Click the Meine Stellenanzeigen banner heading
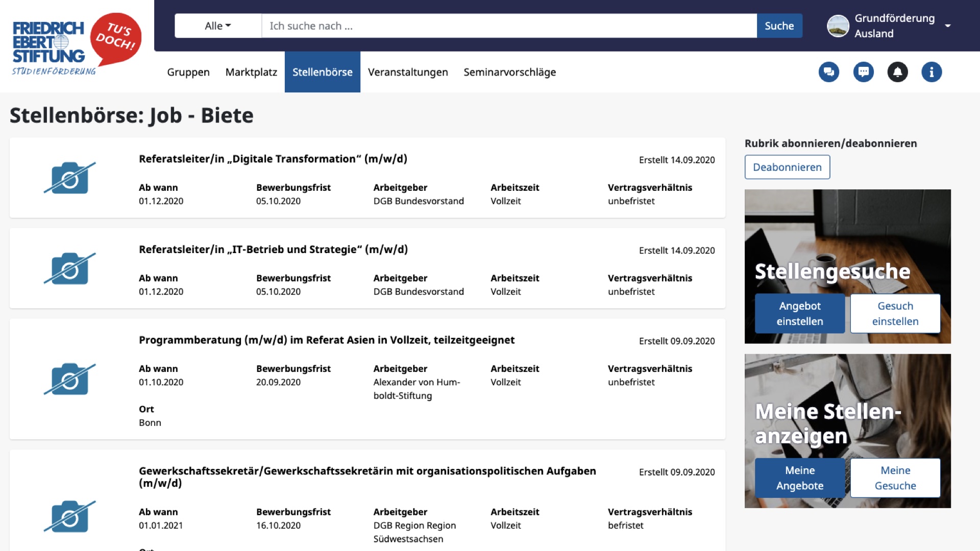980x551 pixels. pos(828,423)
